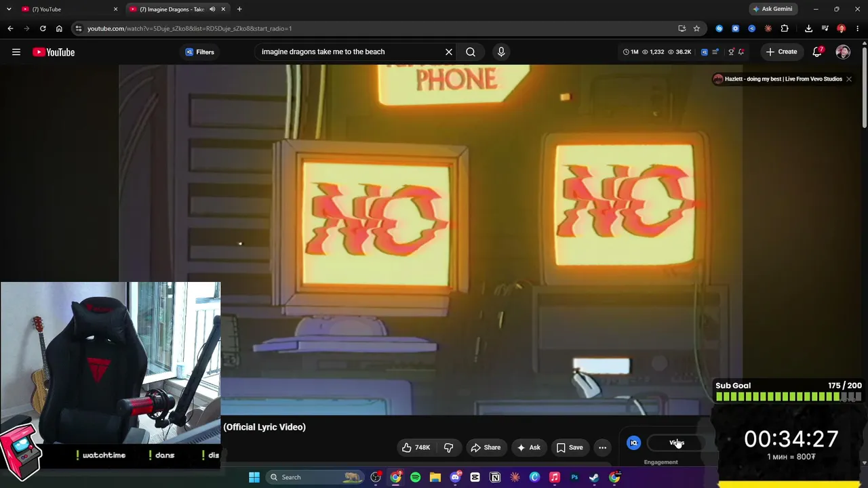The width and height of the screenshot is (868, 488).
Task: Open the vidIQ alerts bell in header
Action: (741, 52)
